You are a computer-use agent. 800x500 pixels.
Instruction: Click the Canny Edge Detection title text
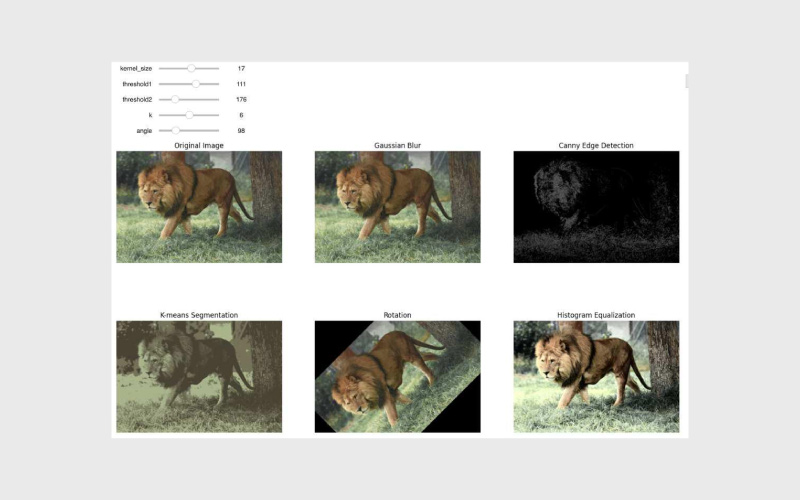click(596, 145)
